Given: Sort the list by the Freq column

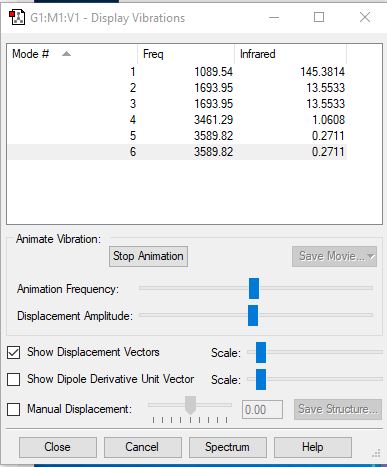Looking at the screenshot, I should tap(186, 54).
